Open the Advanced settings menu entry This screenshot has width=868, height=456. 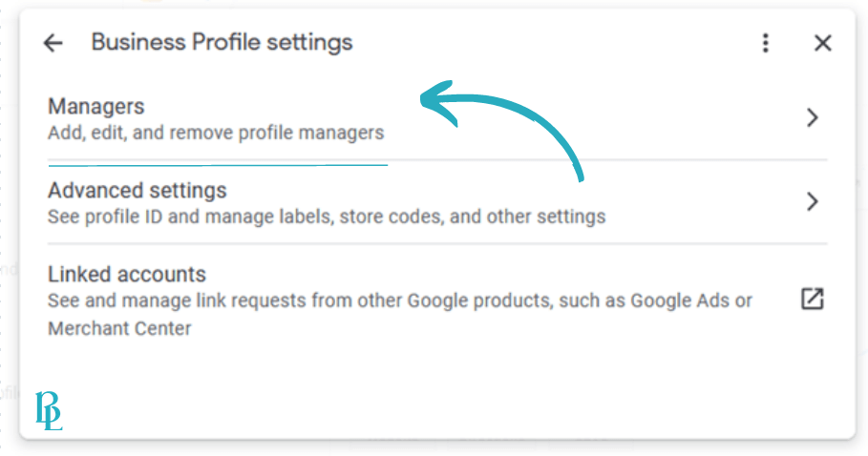tap(437, 201)
